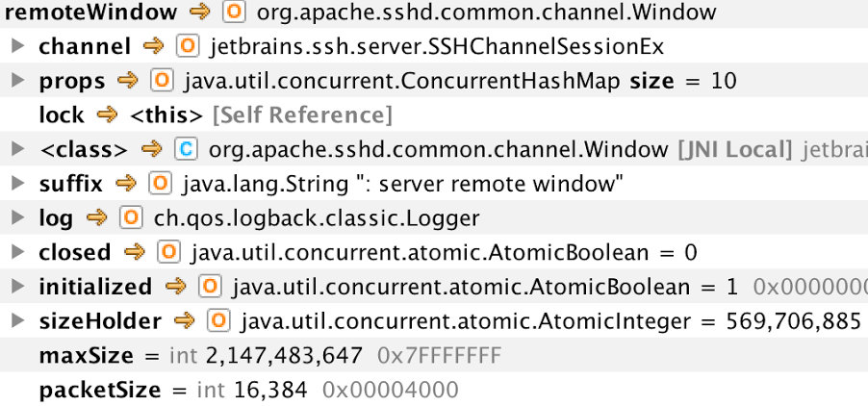Expand the suffix string node

17,183
